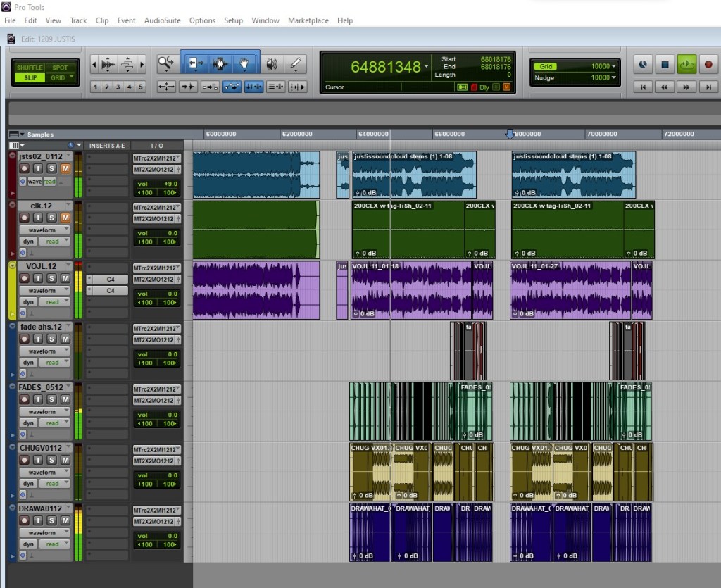Select the Grabber hand tool
721x588 pixels.
click(x=244, y=64)
